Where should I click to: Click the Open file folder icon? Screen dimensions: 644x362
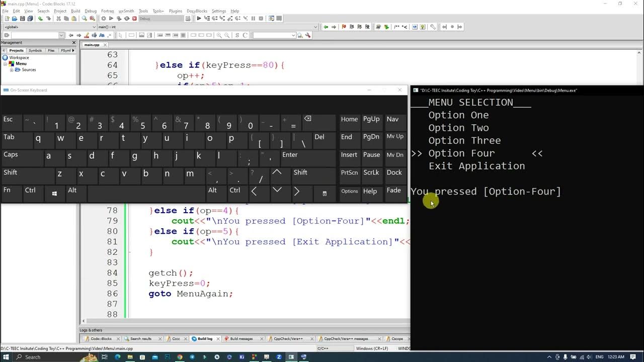click(x=15, y=18)
